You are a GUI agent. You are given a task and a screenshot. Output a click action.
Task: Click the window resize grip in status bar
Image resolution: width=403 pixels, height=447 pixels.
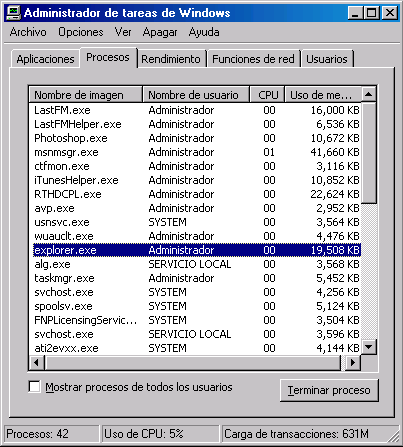click(x=394, y=436)
